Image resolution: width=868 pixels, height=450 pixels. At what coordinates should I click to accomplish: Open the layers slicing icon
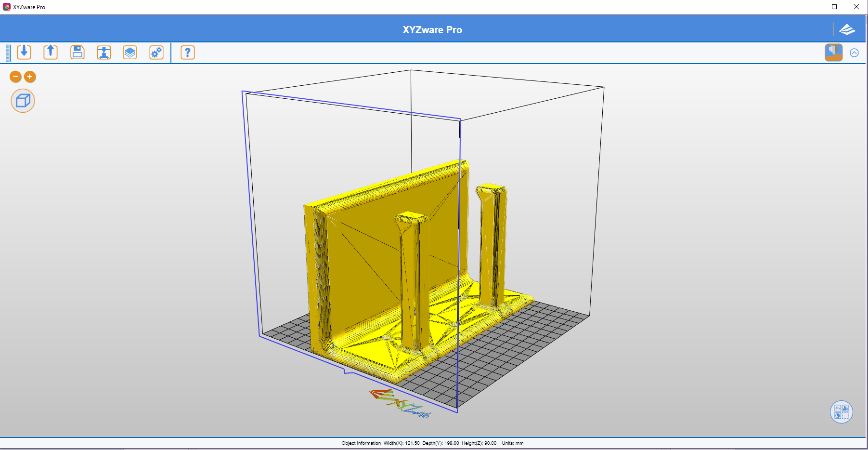130,52
